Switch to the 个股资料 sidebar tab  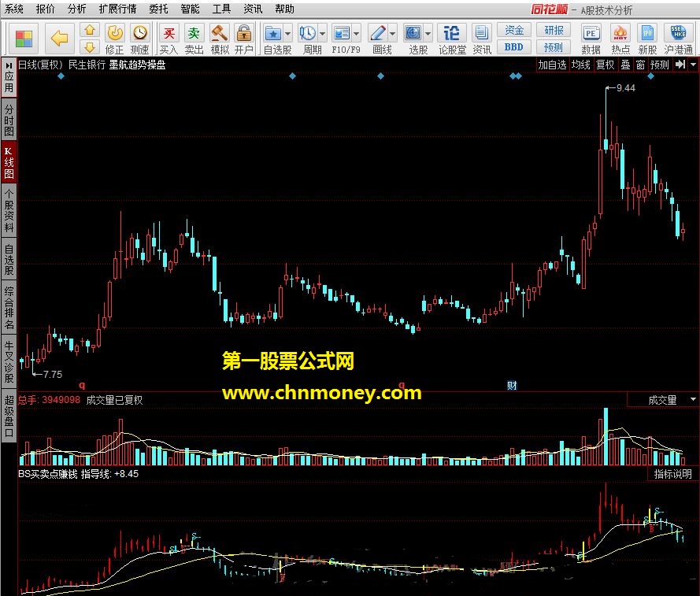pos(9,211)
